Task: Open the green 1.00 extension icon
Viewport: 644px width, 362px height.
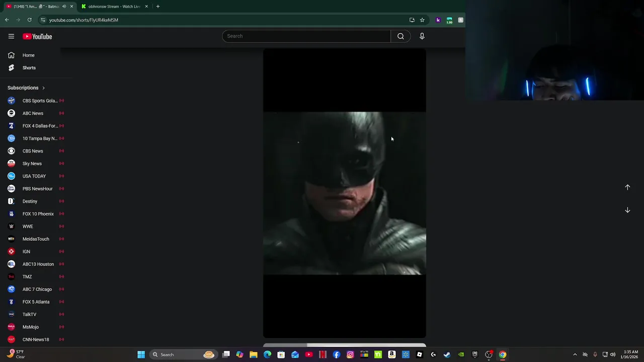Action: pyautogui.click(x=449, y=20)
